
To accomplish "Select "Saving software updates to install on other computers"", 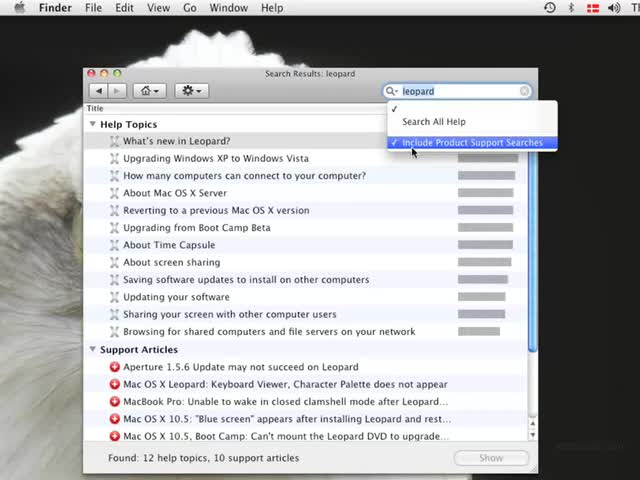I will (246, 280).
